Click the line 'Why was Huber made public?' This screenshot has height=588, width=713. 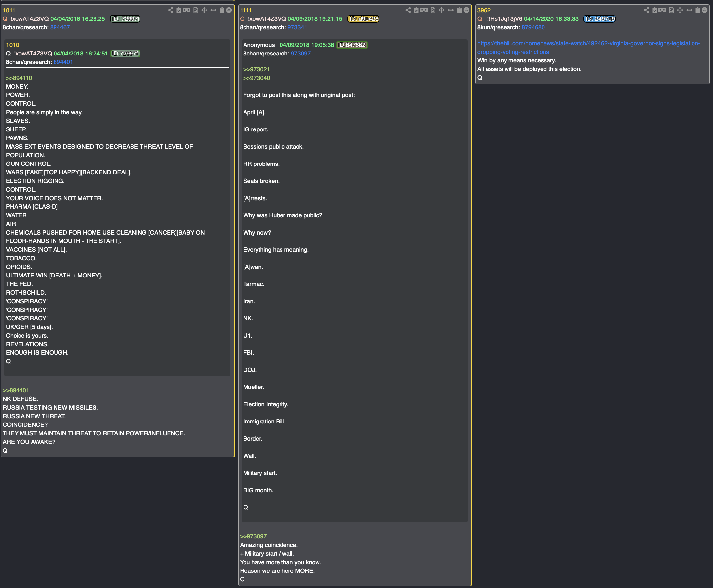(282, 215)
